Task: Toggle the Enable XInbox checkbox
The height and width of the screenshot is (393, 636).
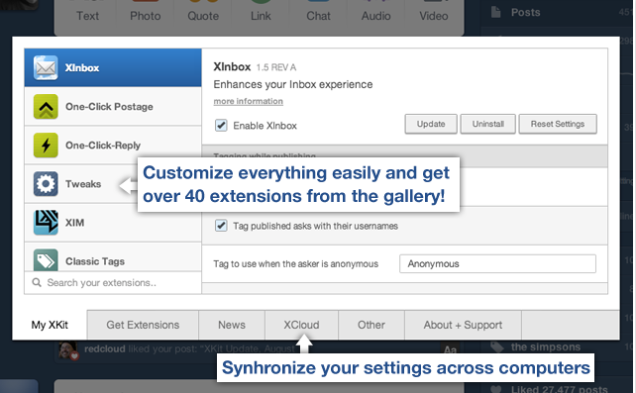Action: [x=221, y=125]
